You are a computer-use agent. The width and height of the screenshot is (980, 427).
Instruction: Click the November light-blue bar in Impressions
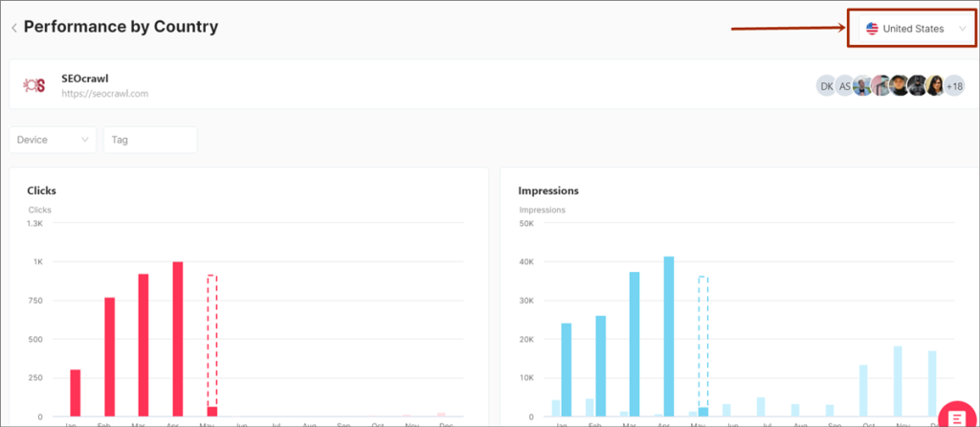898,381
